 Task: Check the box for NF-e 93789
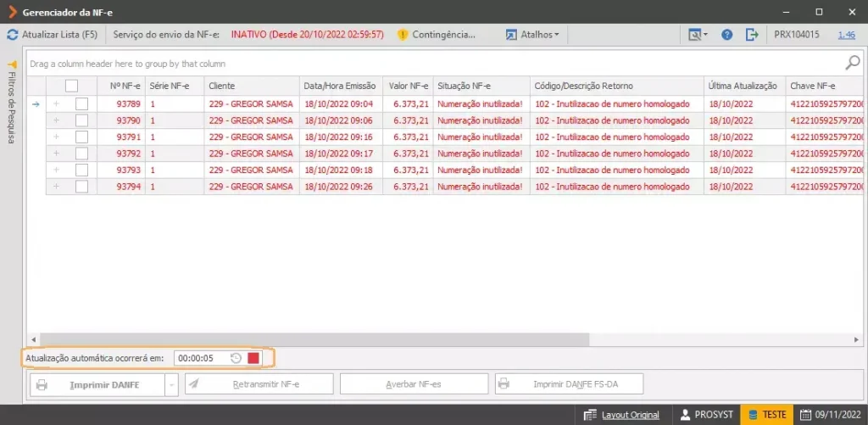click(x=81, y=103)
